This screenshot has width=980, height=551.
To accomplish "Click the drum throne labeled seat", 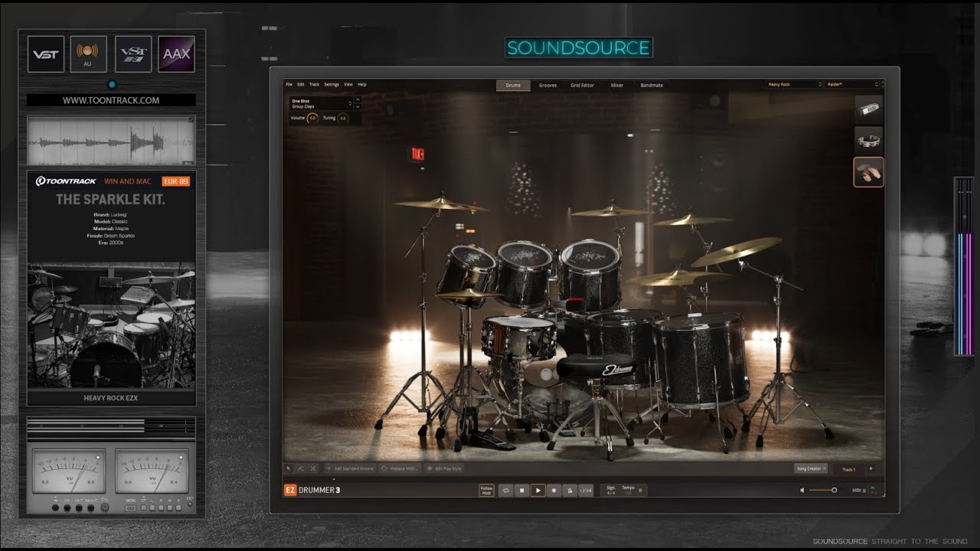I will pyautogui.click(x=595, y=369).
